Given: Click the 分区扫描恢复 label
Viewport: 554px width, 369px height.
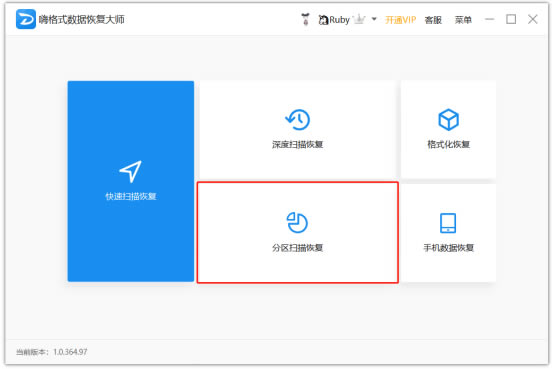Looking at the screenshot, I should tap(297, 248).
